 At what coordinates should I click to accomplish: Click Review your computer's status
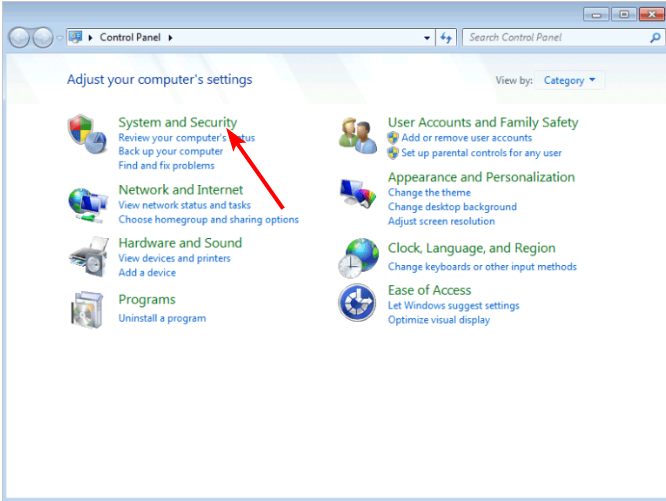pyautogui.click(x=186, y=138)
